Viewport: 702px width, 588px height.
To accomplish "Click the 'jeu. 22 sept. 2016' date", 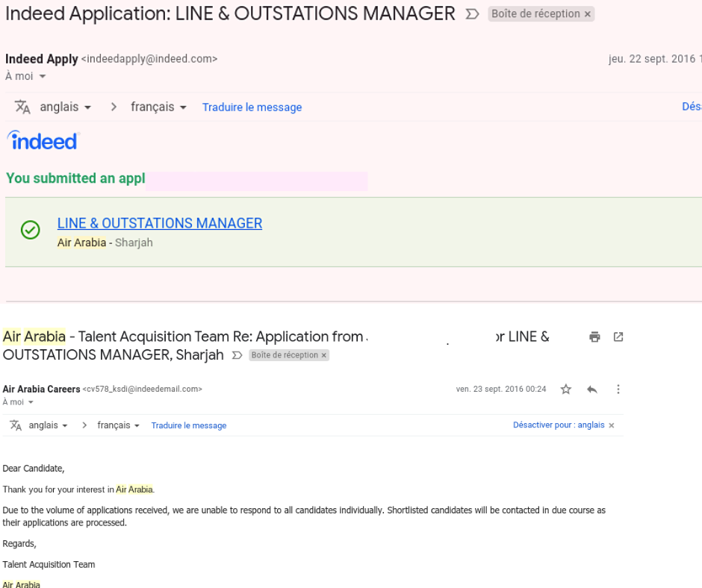I will click(x=652, y=59).
